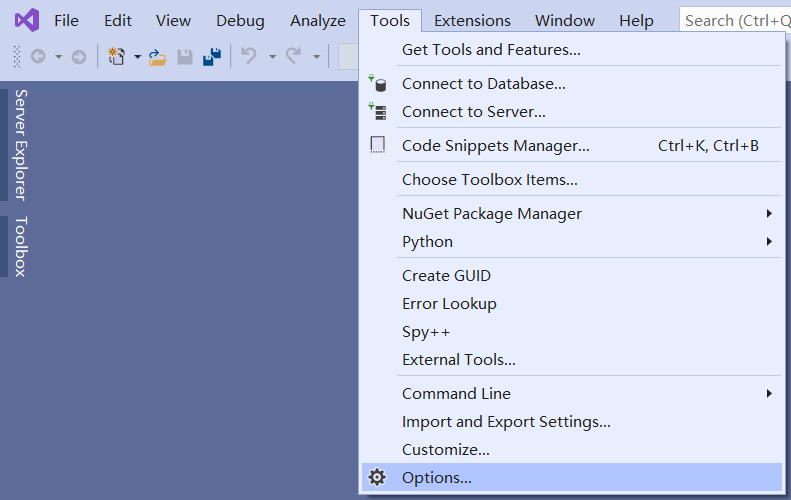Open the Server Explorer side tab

(20, 145)
